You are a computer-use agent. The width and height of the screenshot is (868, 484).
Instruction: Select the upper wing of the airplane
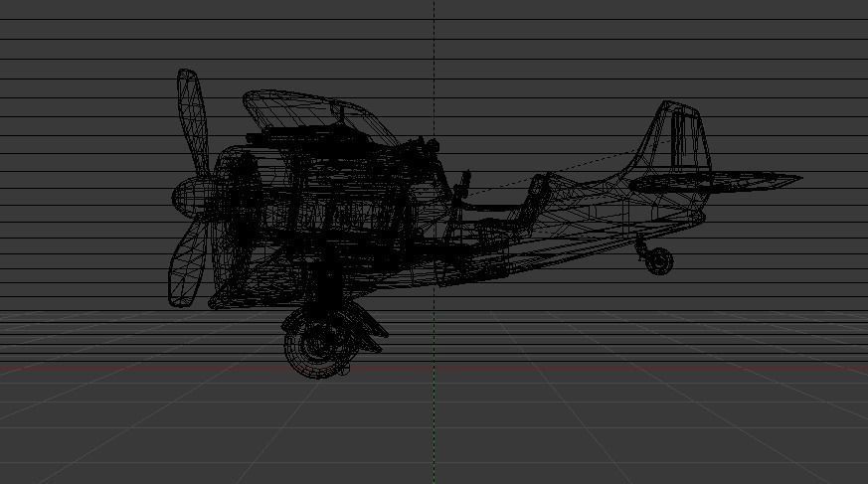pos(323,119)
